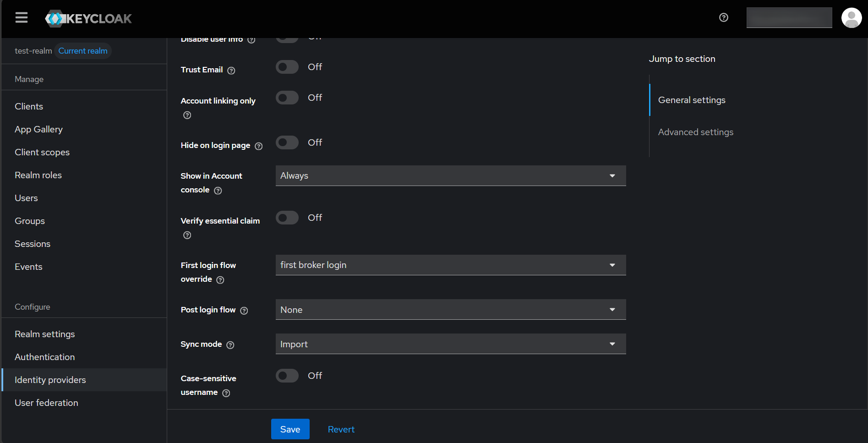This screenshot has height=443, width=868.
Task: Open User federation
Action: tap(84, 403)
